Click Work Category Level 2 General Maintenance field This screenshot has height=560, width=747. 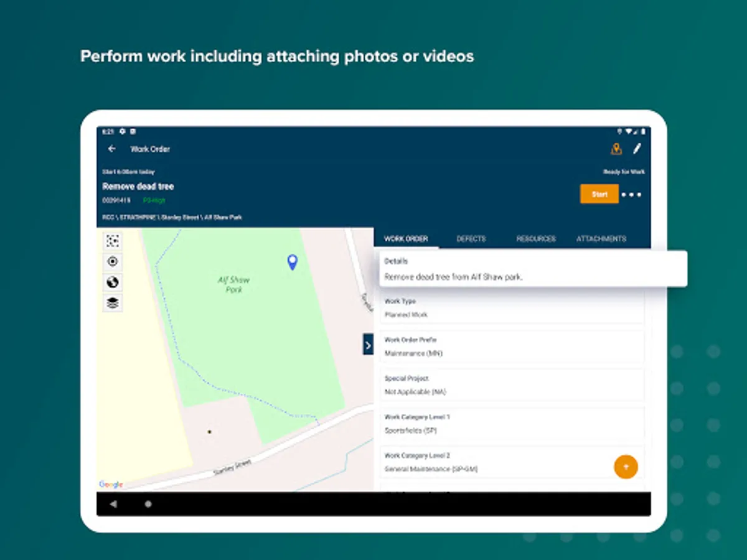(x=512, y=462)
